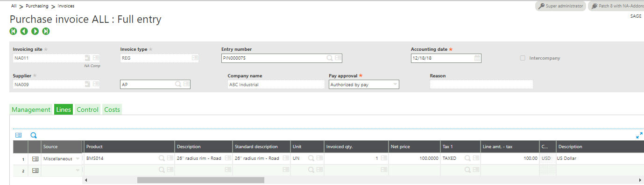This screenshot has height=185, width=644.
Task: Open the Source dropdown showing Miscellaneous
Action: 78,159
